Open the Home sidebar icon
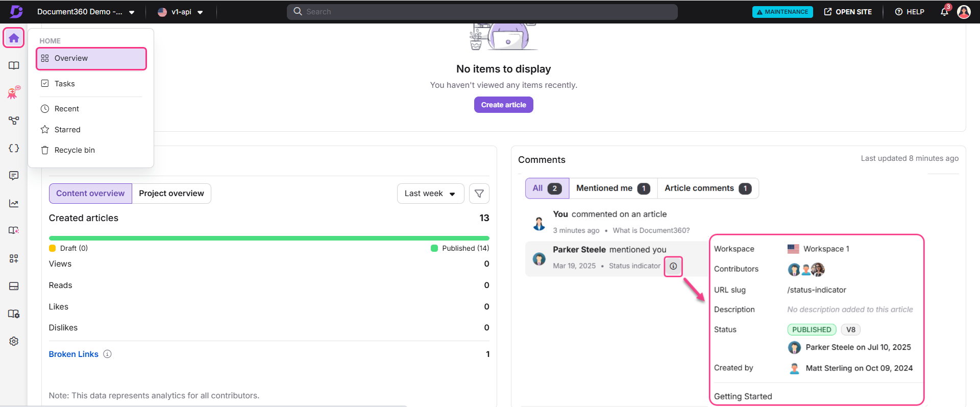 click(14, 38)
